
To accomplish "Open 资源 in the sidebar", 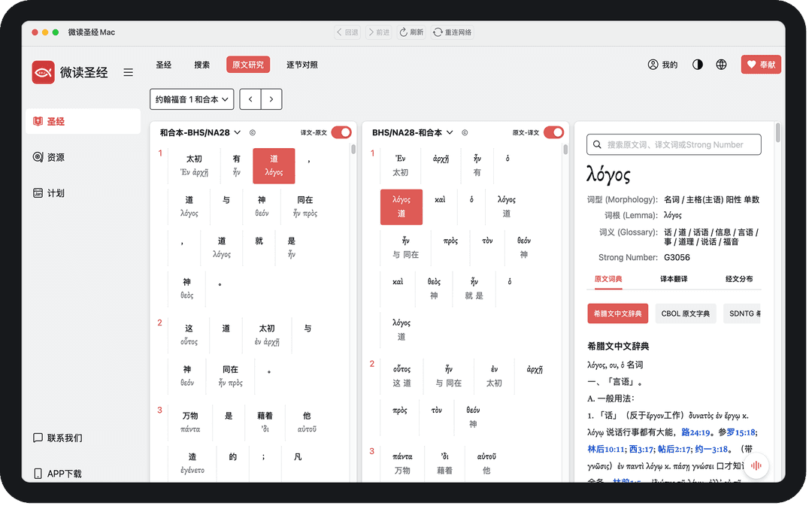I will tap(56, 157).
